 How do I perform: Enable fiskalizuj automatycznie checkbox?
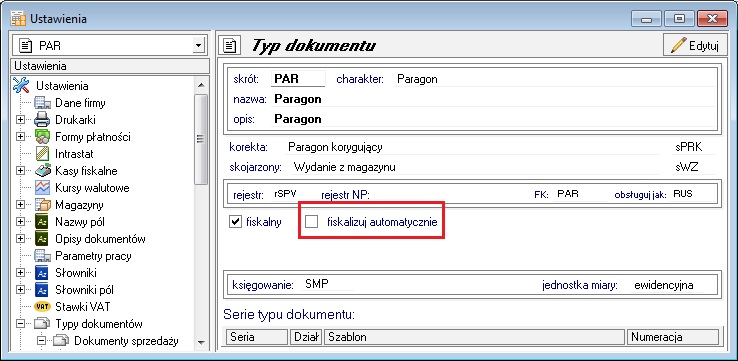[x=311, y=222]
